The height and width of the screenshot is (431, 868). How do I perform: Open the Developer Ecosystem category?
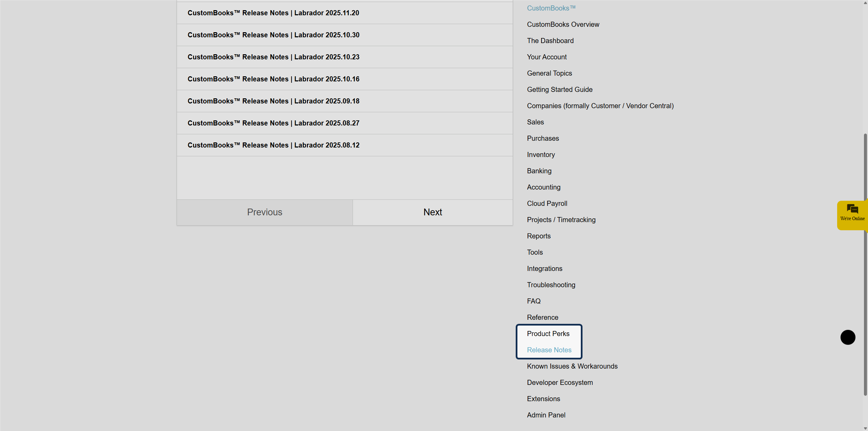tap(559, 383)
